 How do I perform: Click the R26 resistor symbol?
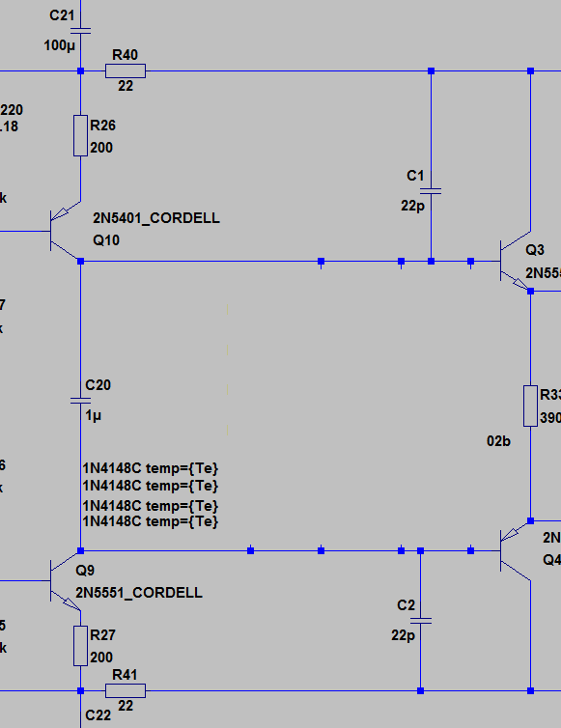pyautogui.click(x=80, y=135)
